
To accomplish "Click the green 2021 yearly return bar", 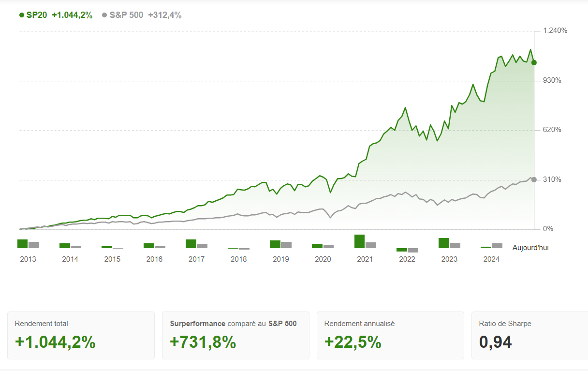I will point(359,241).
